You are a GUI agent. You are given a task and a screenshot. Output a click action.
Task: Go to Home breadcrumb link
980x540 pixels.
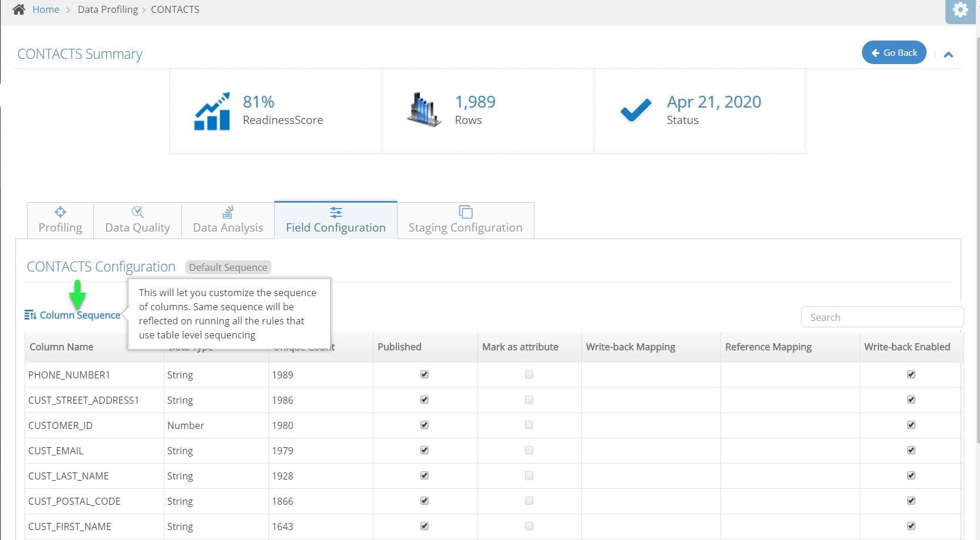click(46, 9)
